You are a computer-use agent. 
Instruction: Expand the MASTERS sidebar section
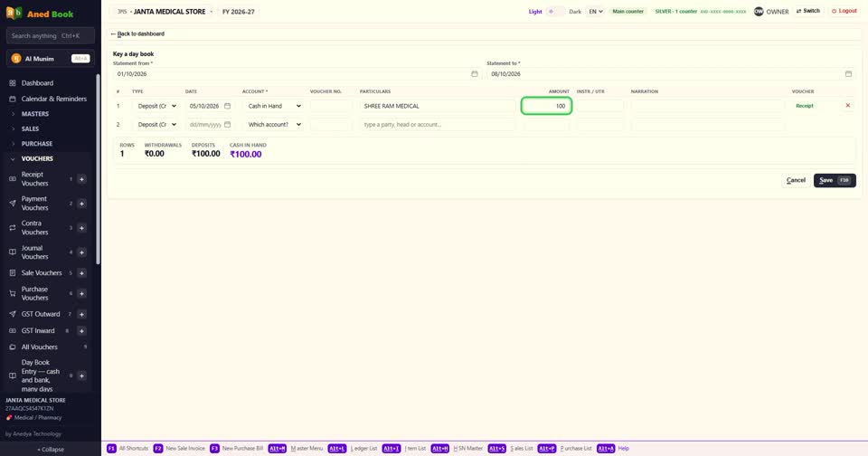[34, 114]
